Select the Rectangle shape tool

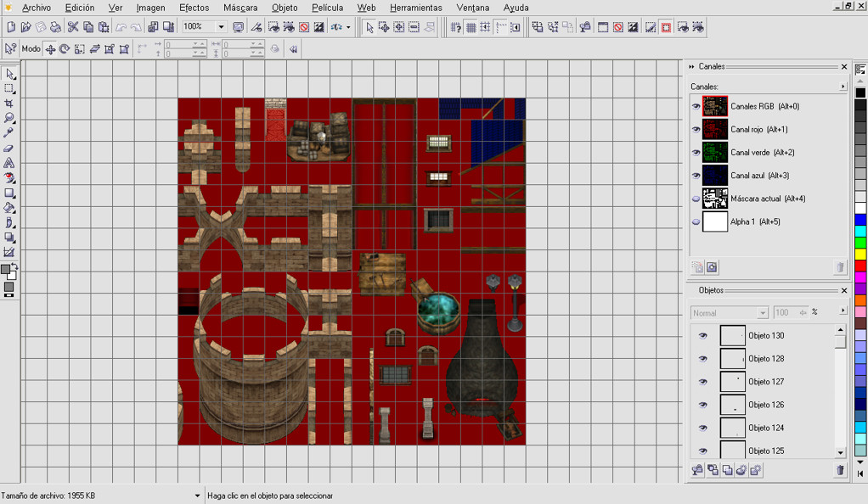pos(9,193)
